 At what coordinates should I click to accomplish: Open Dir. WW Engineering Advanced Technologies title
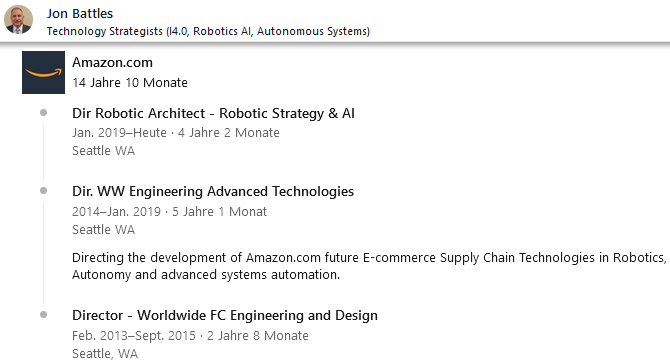click(213, 191)
